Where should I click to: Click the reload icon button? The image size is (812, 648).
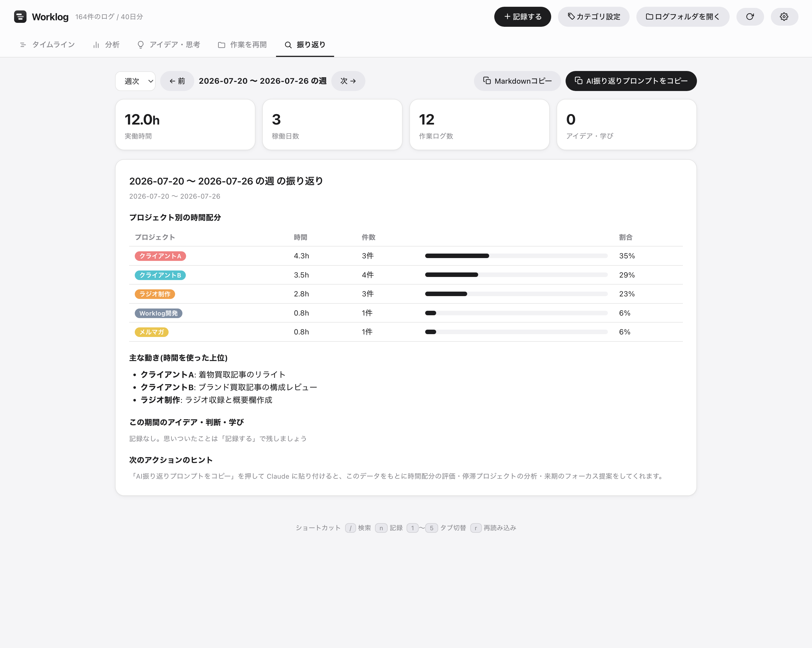point(750,17)
